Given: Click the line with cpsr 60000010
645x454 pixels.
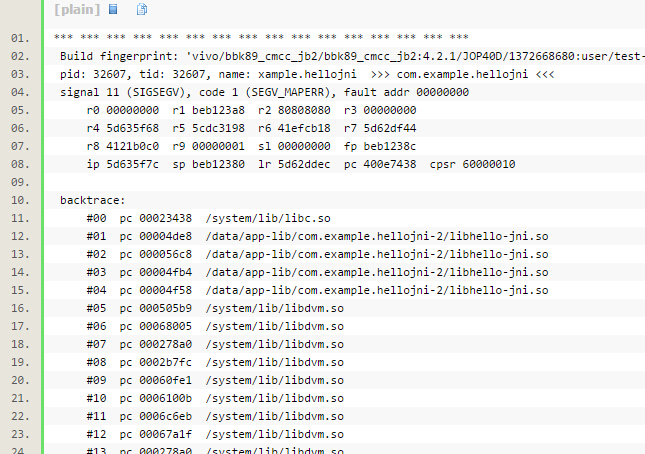Looking at the screenshot, I should pyautogui.click(x=287, y=164).
